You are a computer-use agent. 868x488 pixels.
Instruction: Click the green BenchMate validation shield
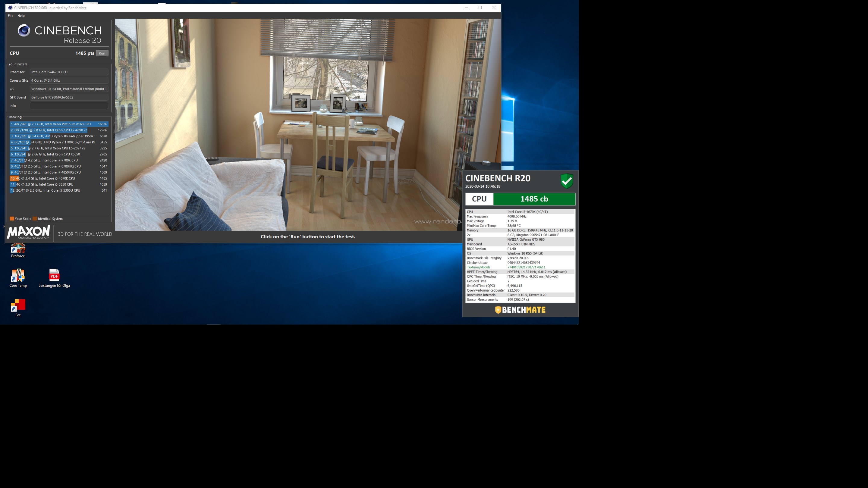[567, 181]
